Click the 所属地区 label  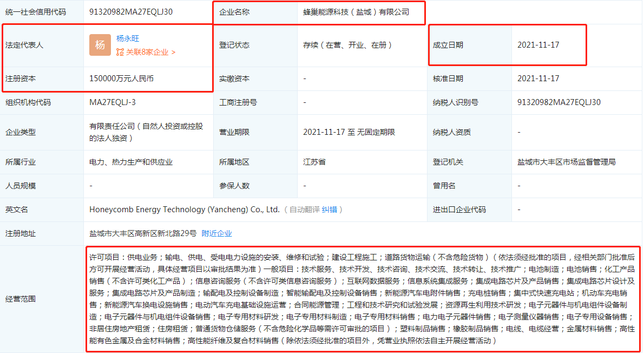[234, 162]
